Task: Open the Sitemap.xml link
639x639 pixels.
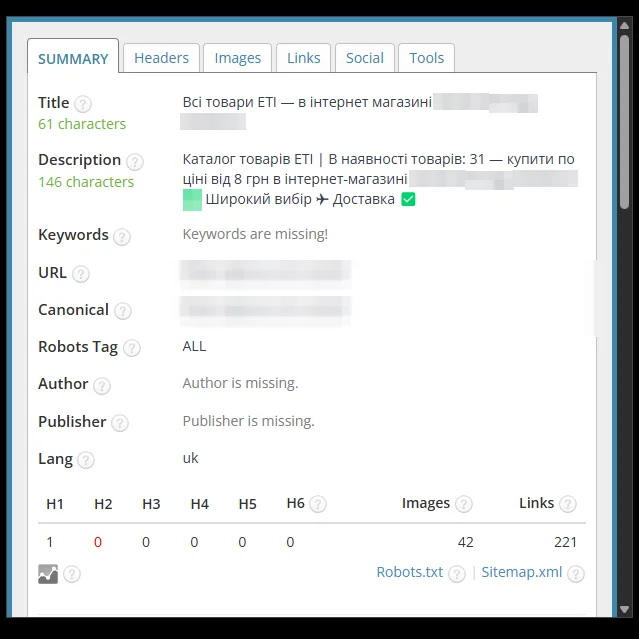Action: coord(522,572)
